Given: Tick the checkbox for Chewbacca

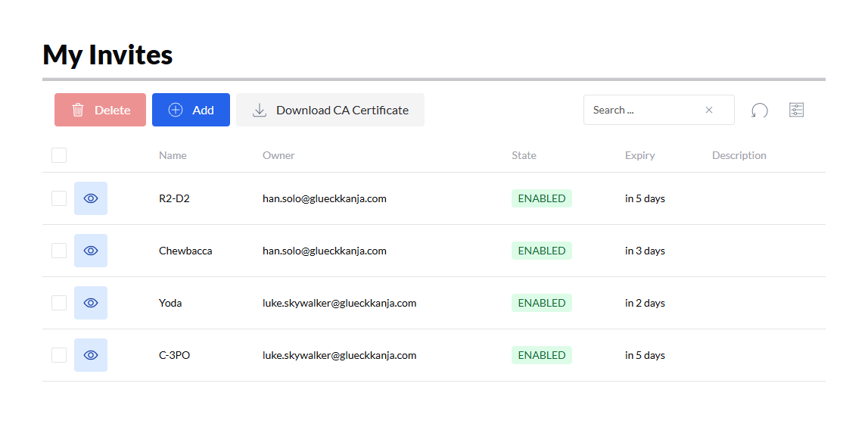Looking at the screenshot, I should pos(59,251).
